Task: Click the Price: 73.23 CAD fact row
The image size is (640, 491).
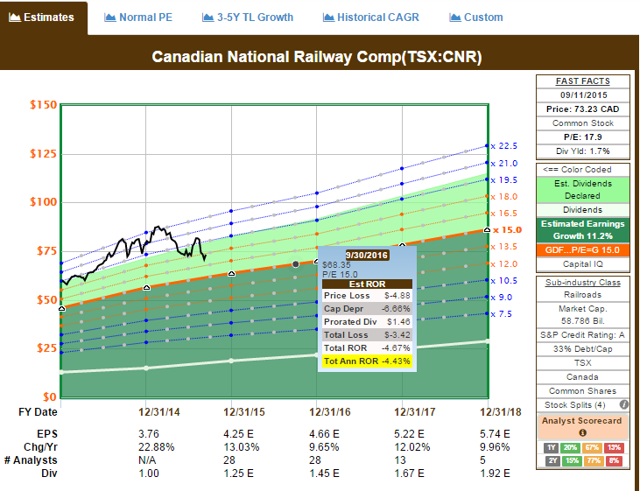Action: coord(583,109)
